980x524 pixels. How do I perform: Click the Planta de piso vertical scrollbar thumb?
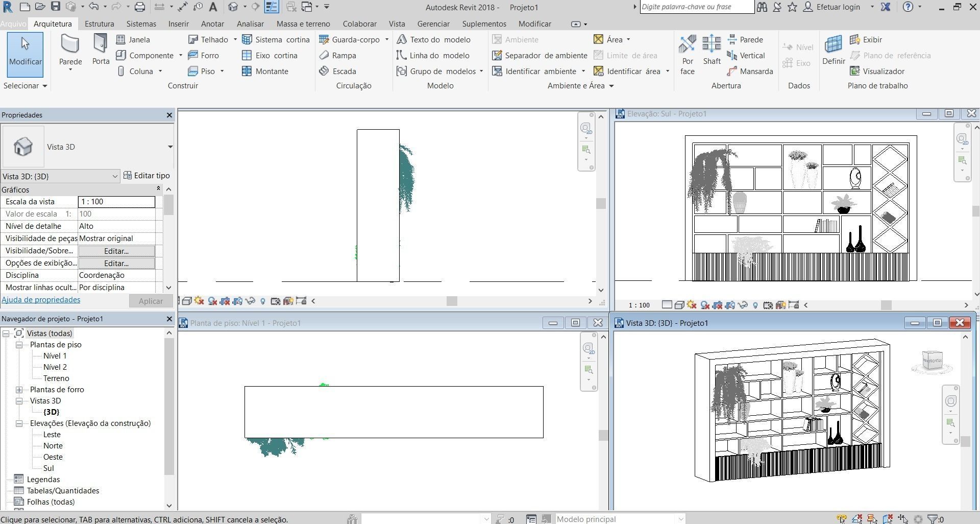click(x=603, y=435)
